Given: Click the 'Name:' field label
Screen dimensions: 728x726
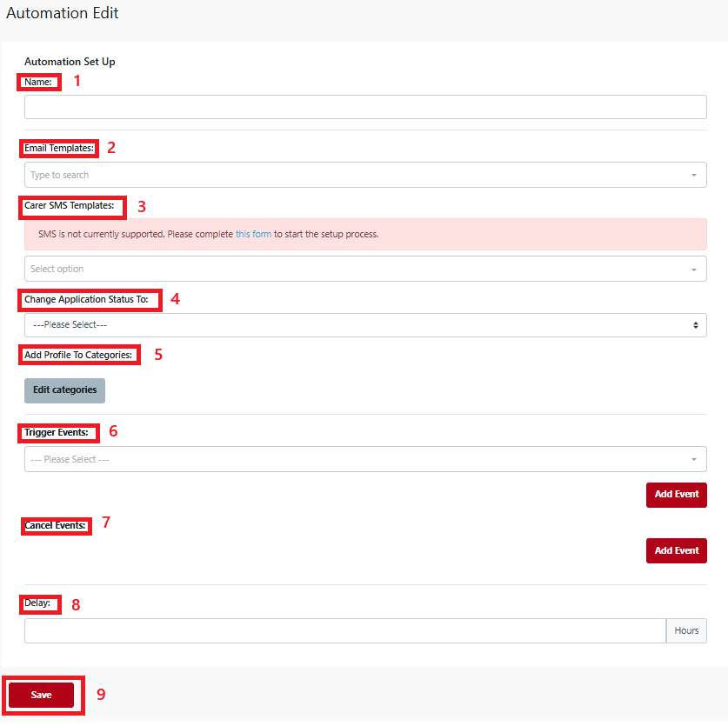Looking at the screenshot, I should click(x=38, y=82).
